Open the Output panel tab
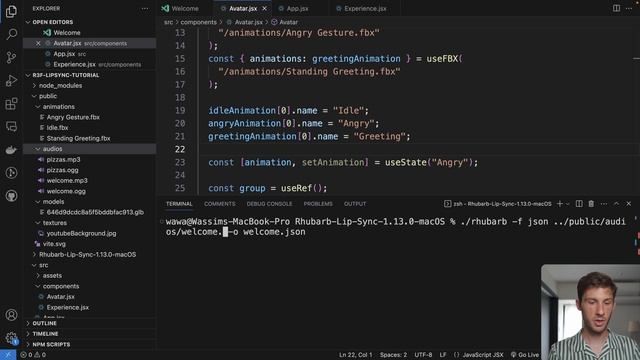This screenshot has width=640, height=360. [355, 204]
